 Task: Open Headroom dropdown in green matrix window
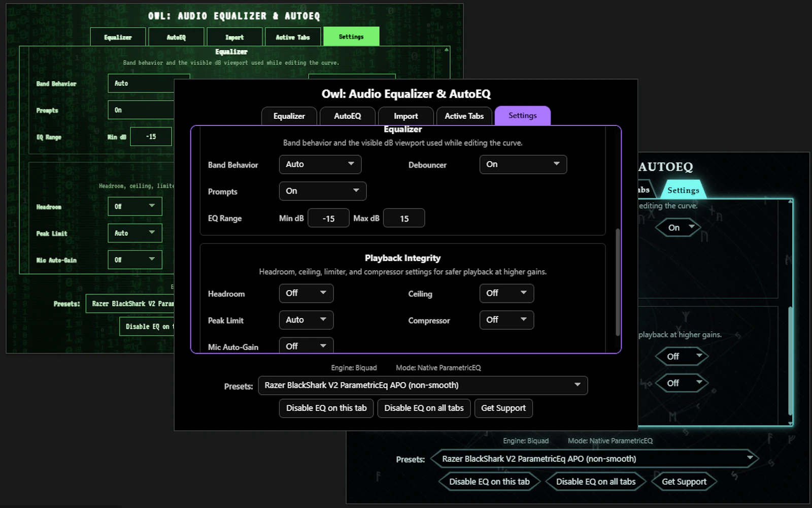pyautogui.click(x=135, y=206)
